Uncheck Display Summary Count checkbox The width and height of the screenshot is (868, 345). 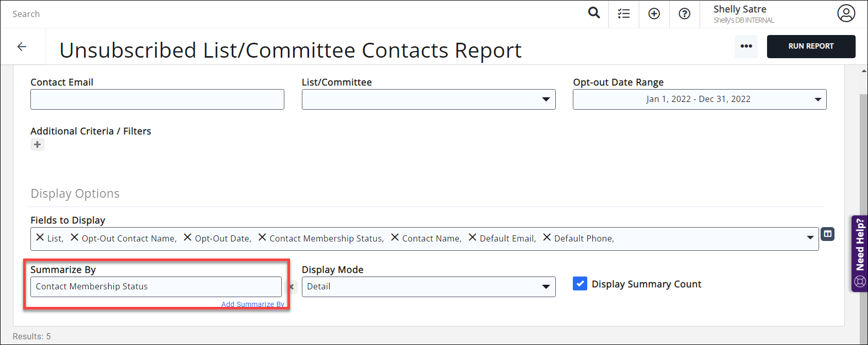580,284
